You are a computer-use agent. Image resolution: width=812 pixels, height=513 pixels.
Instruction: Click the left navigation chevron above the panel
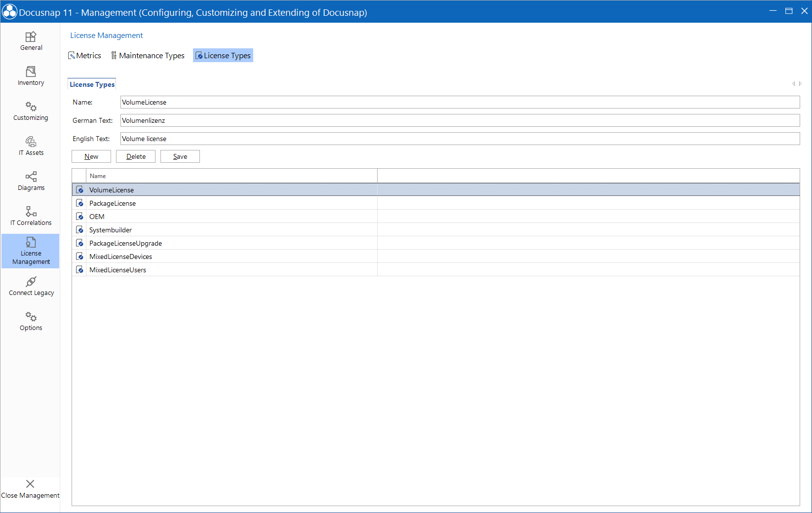[x=793, y=83]
